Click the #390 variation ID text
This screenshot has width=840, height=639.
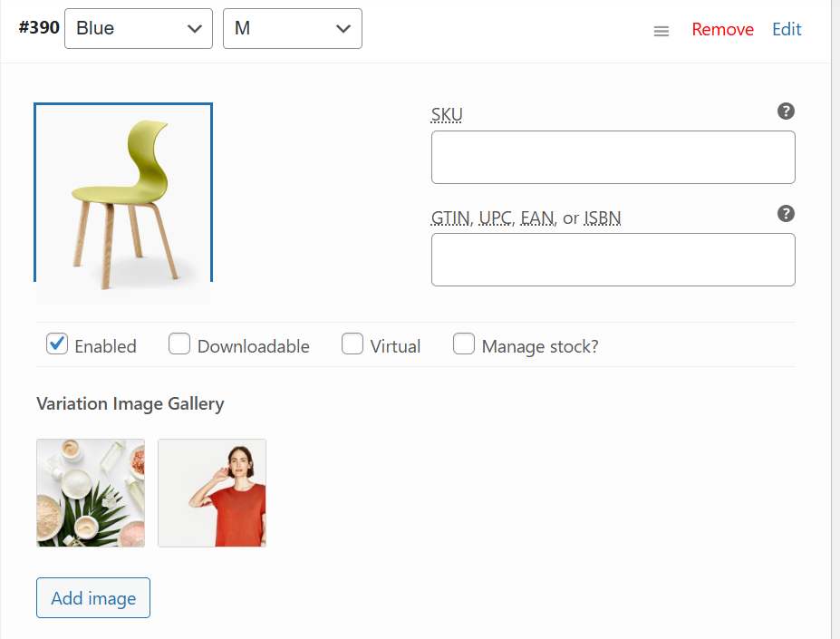click(39, 27)
